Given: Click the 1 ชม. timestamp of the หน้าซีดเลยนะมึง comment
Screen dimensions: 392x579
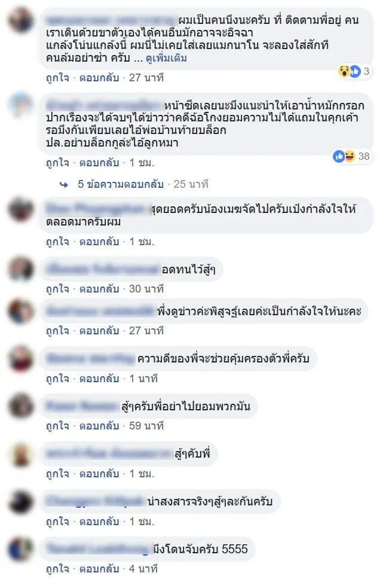Looking at the screenshot, I should coord(142,163).
